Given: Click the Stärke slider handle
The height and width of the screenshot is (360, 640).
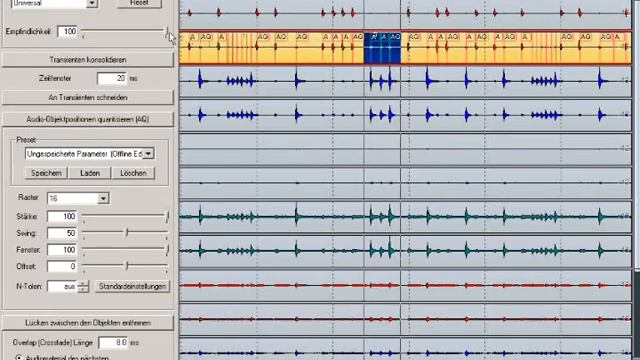Looking at the screenshot, I should (167, 216).
